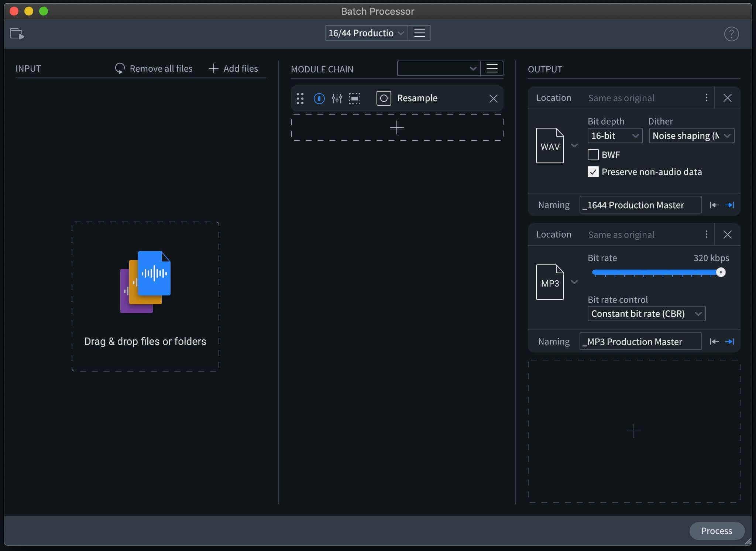The height and width of the screenshot is (551, 756).
Task: Open module chain preset hamburger menu
Action: click(492, 68)
